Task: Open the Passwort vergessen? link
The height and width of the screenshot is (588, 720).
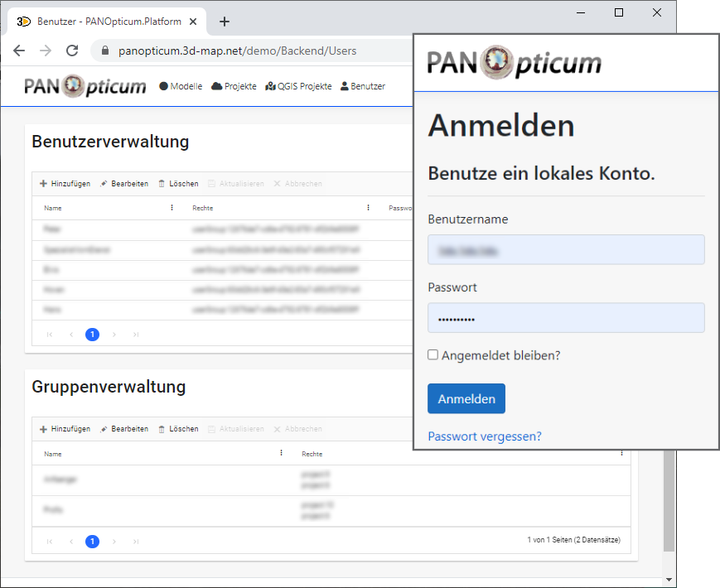Action: pyautogui.click(x=485, y=436)
